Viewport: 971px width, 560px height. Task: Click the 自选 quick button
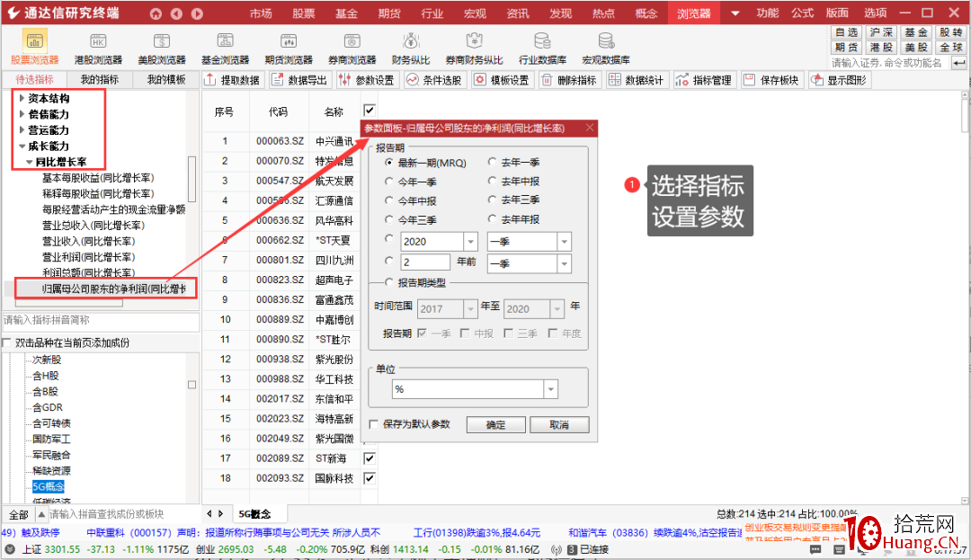click(847, 32)
